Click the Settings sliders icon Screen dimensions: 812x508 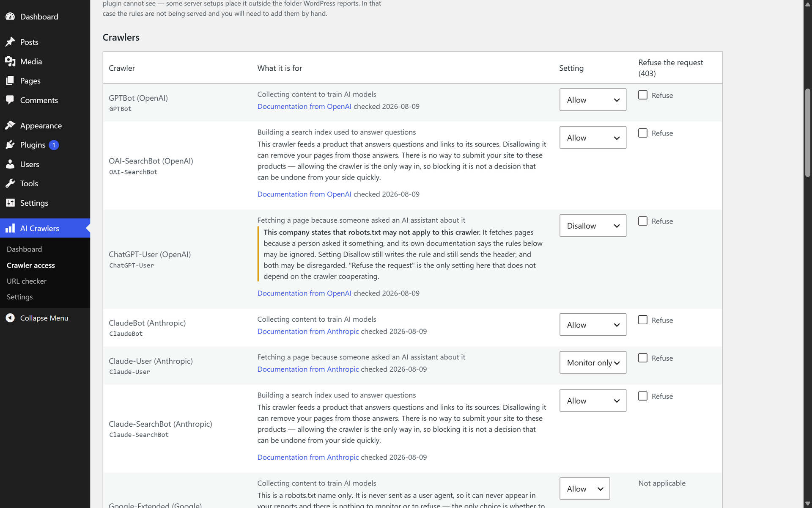tap(10, 203)
